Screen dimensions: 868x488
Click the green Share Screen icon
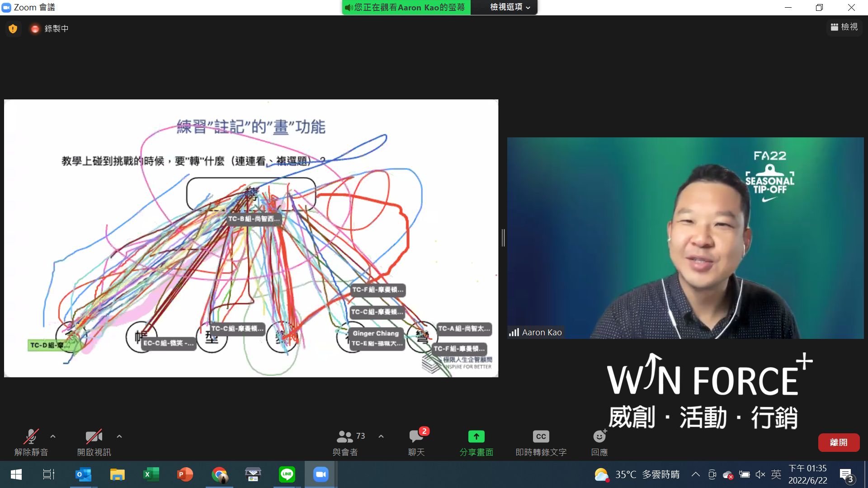tap(476, 436)
